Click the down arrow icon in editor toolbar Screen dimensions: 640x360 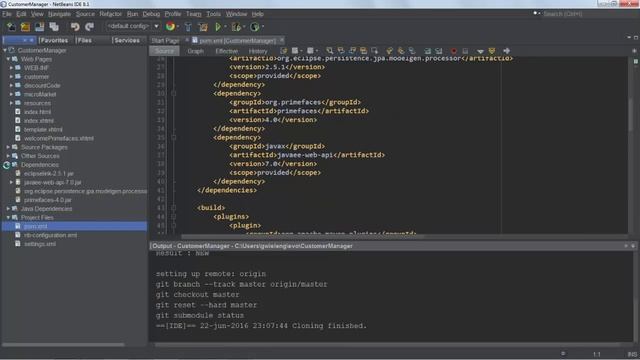click(x=480, y=51)
